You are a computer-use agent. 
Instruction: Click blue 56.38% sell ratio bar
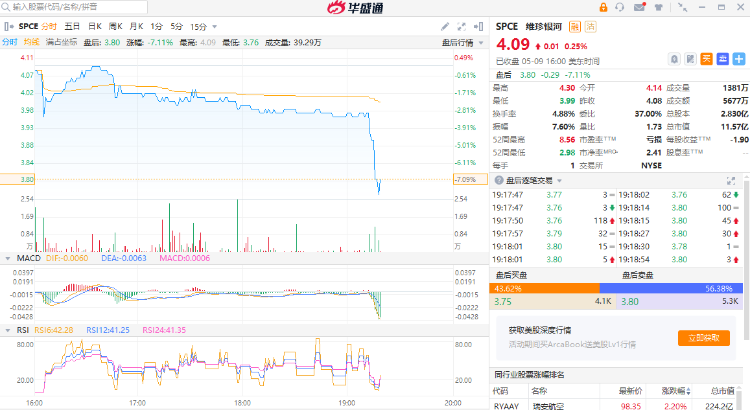[x=671, y=288]
